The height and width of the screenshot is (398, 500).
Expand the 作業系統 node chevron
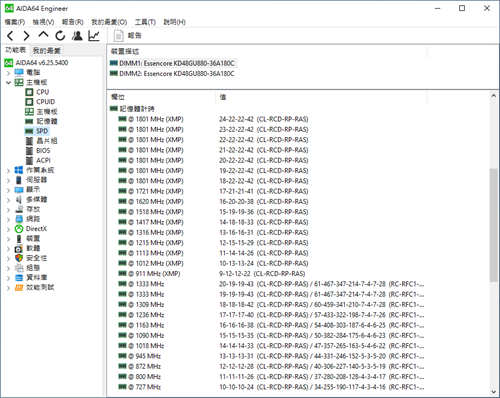click(x=9, y=170)
